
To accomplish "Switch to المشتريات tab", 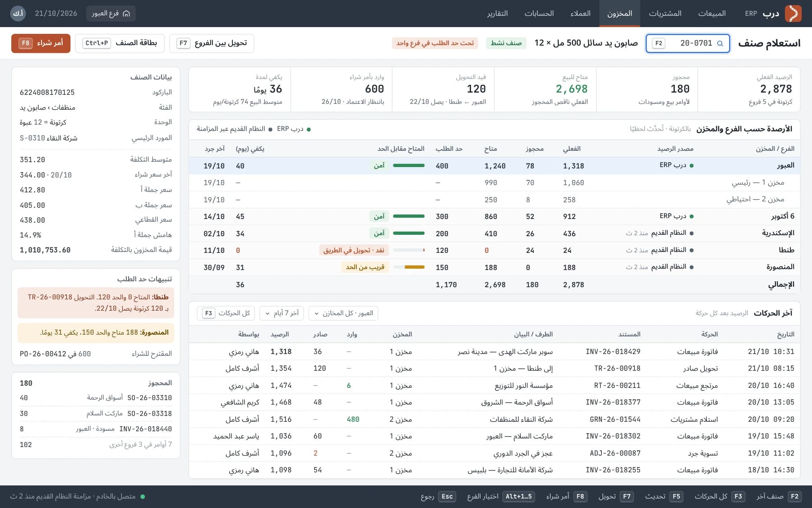I will coord(665,14).
